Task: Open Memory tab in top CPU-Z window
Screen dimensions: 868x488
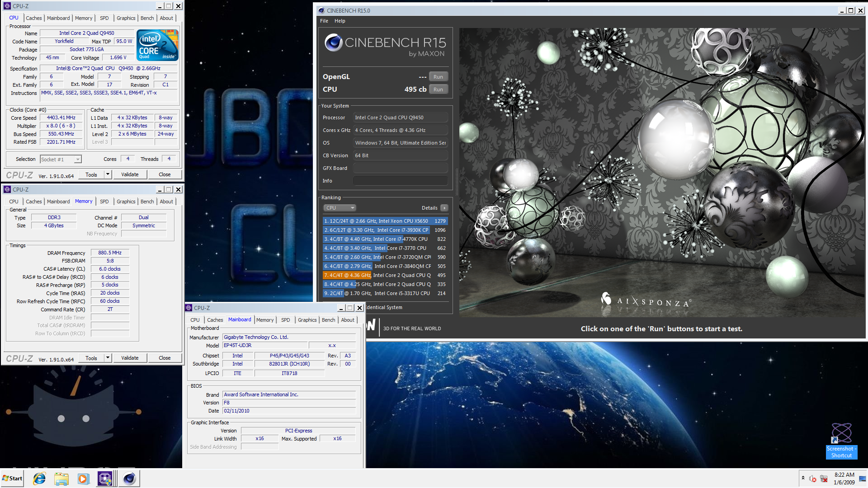Action: point(84,18)
